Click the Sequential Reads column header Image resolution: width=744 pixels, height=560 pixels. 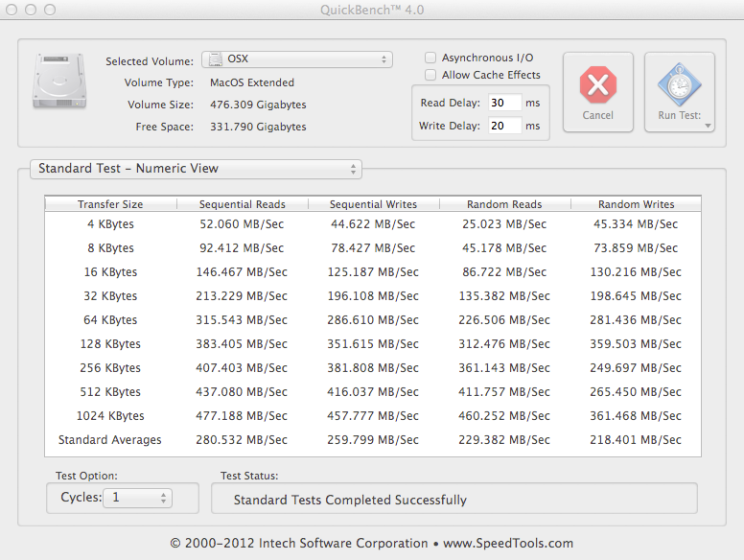[243, 204]
